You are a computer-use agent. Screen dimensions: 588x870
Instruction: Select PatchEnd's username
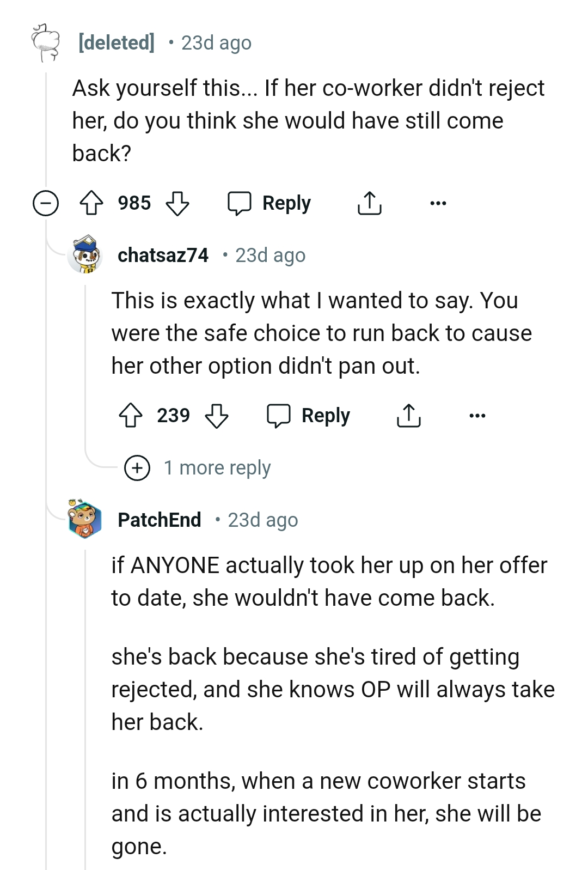pos(159,520)
